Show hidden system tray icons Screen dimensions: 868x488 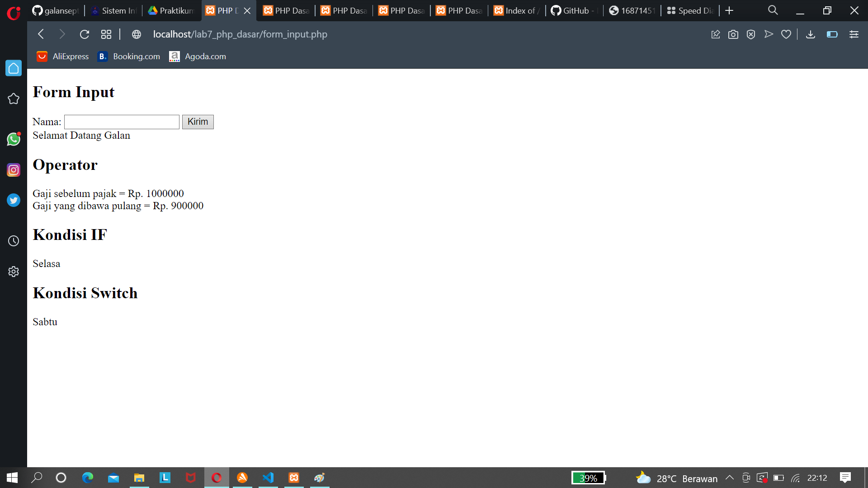[x=729, y=478]
